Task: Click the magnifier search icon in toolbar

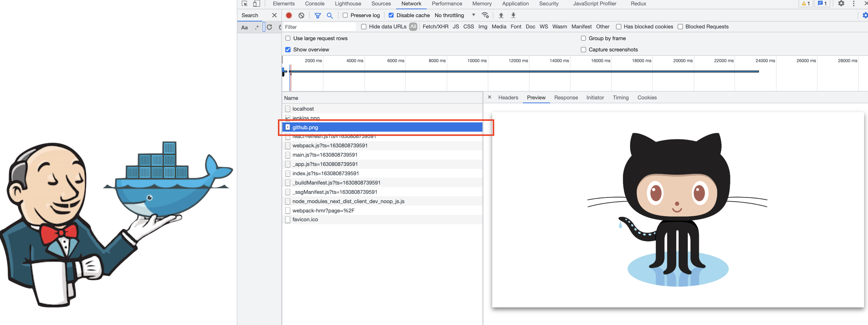Action: [330, 15]
